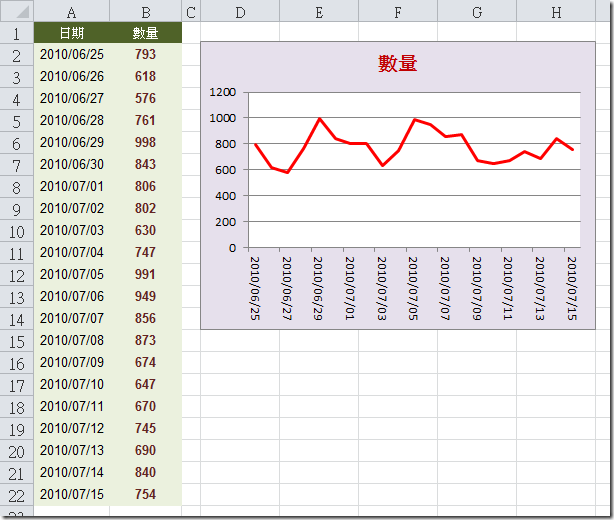Select column B header
The image size is (614, 520).
[145, 11]
